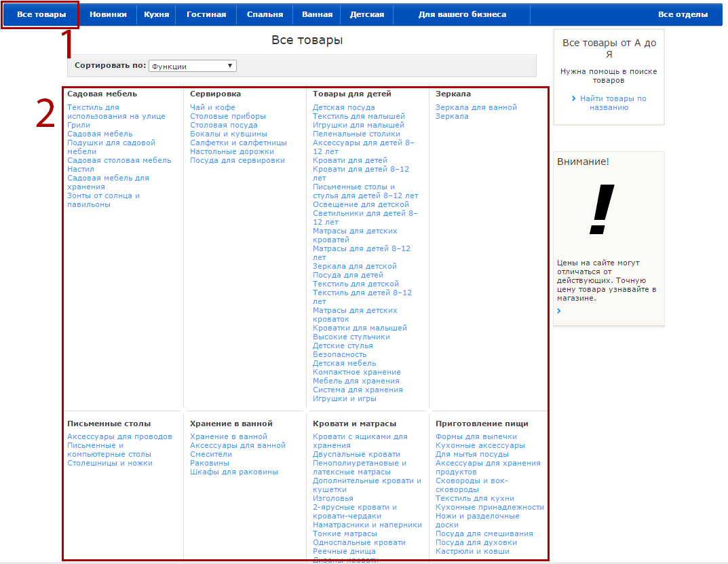
Task: View the Кухонные аксессуары link
Action: point(480,445)
